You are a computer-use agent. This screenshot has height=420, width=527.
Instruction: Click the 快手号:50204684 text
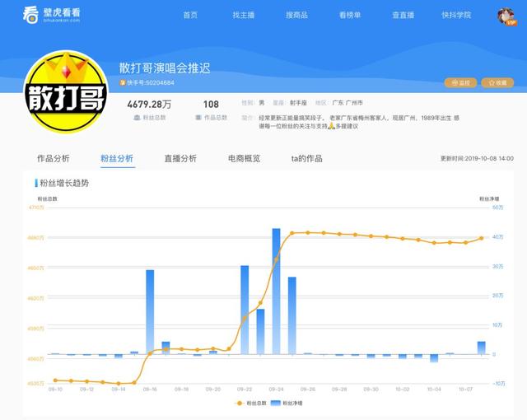point(151,82)
